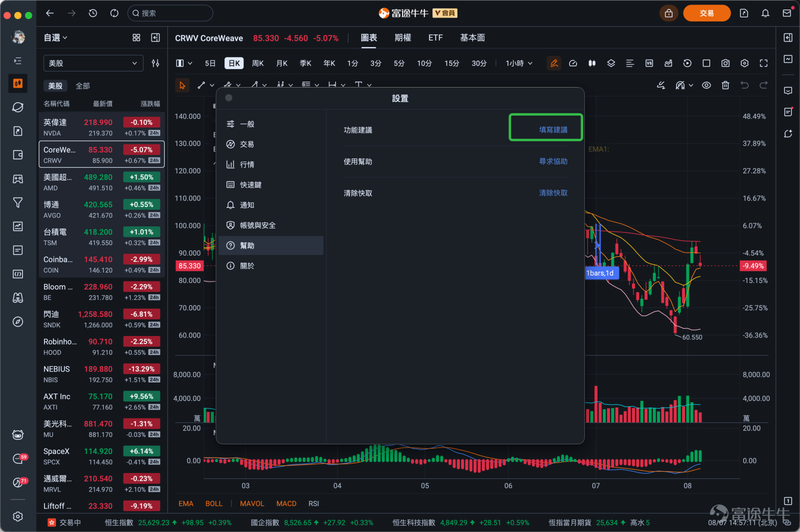Expand the 自選 watchlist dropdown
The image size is (800, 532).
tap(55, 37)
